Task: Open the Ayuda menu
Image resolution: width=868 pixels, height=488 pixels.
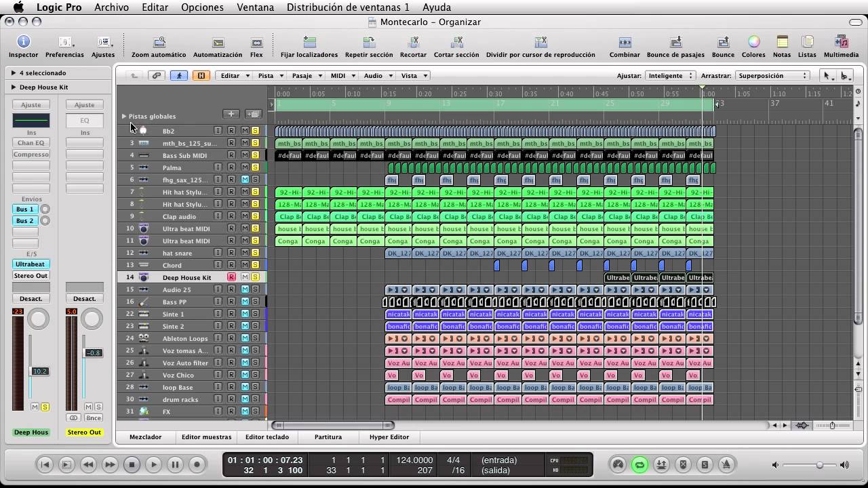Action: [x=436, y=7]
